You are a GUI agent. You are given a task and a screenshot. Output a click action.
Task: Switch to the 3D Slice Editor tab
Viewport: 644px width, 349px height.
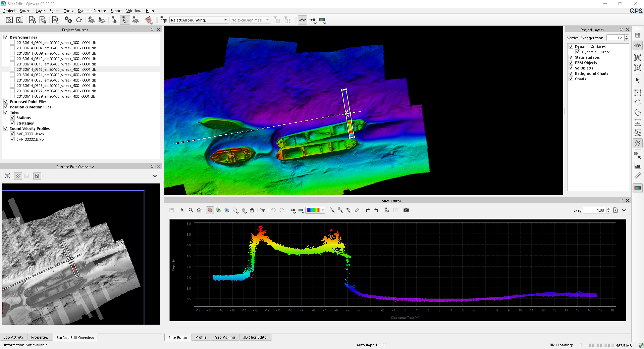click(255, 337)
